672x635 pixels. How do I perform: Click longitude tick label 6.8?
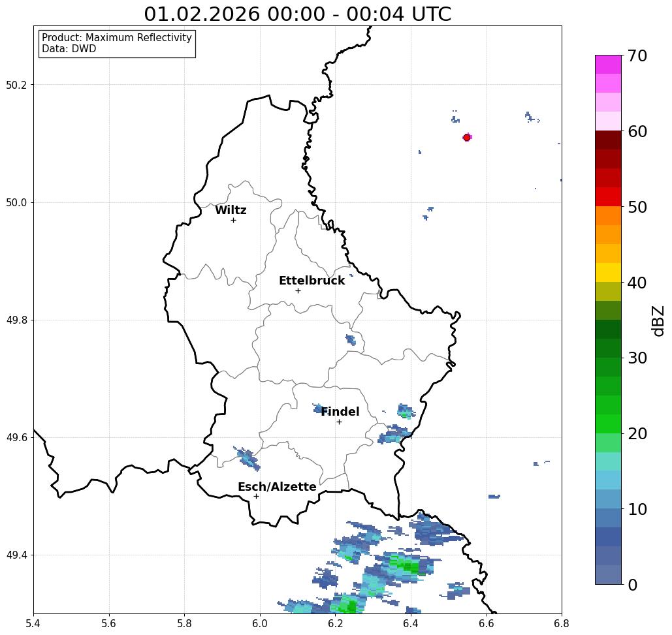tap(562, 623)
